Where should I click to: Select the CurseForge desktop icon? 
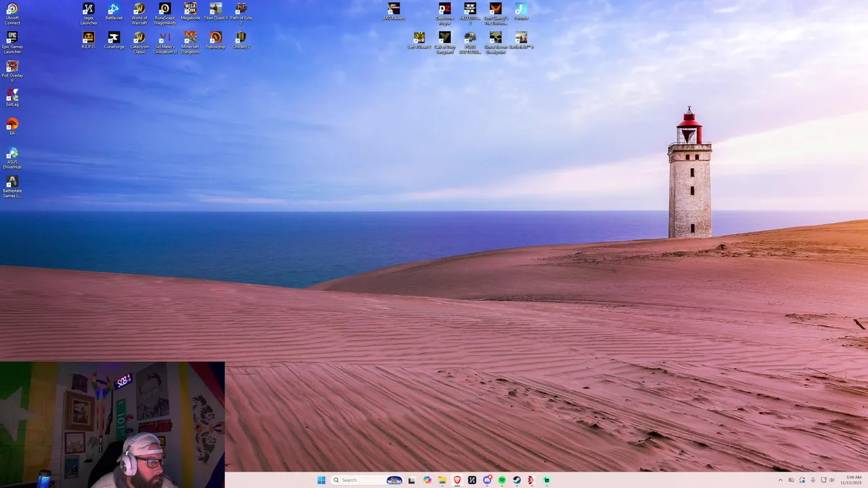(114, 40)
